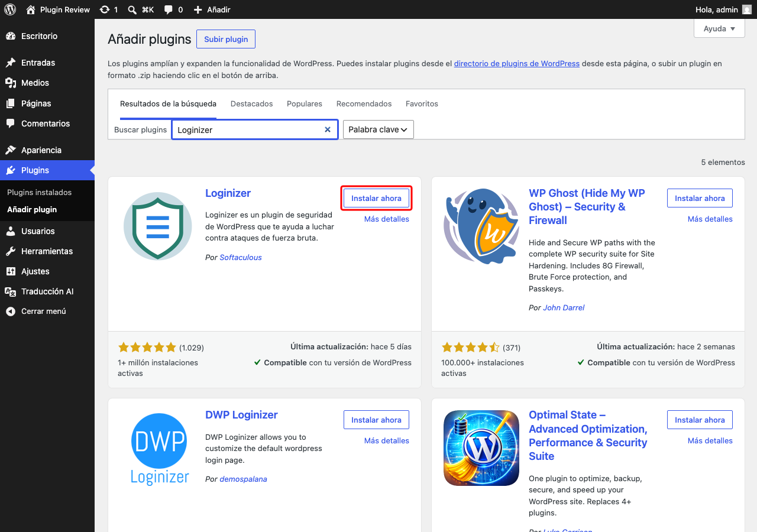The height and width of the screenshot is (532, 757).
Task: Visit author demospalana link
Action: tap(243, 479)
